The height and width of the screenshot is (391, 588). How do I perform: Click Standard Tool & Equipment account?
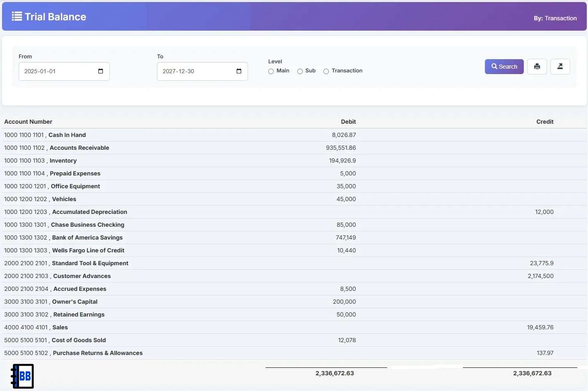click(x=90, y=263)
